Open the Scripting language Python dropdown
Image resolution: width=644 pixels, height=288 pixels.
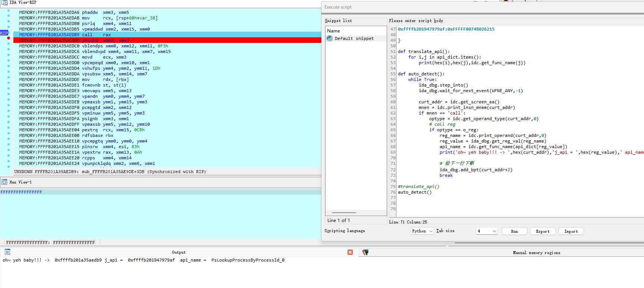point(422,231)
